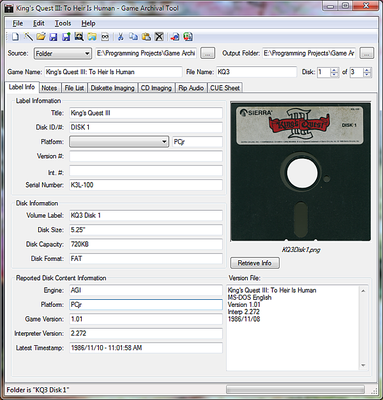The width and height of the screenshot is (383, 400).
Task: Click the Source path text field
Action: click(x=146, y=53)
